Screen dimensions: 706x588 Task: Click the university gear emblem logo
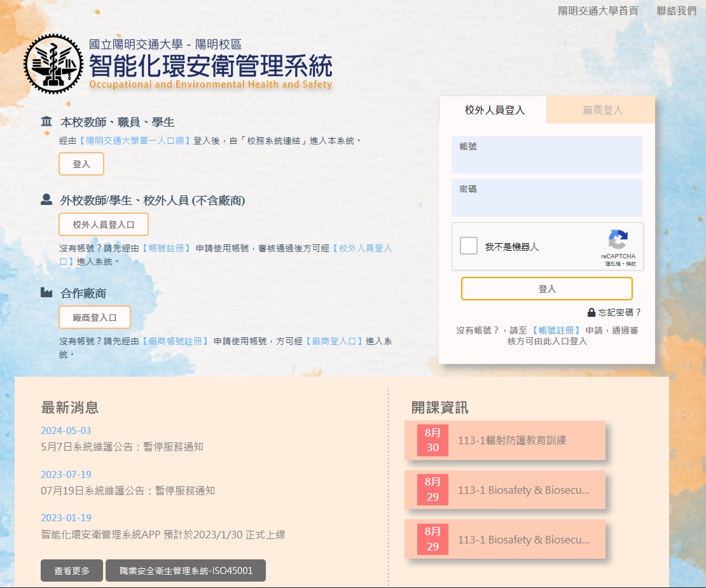[x=53, y=64]
